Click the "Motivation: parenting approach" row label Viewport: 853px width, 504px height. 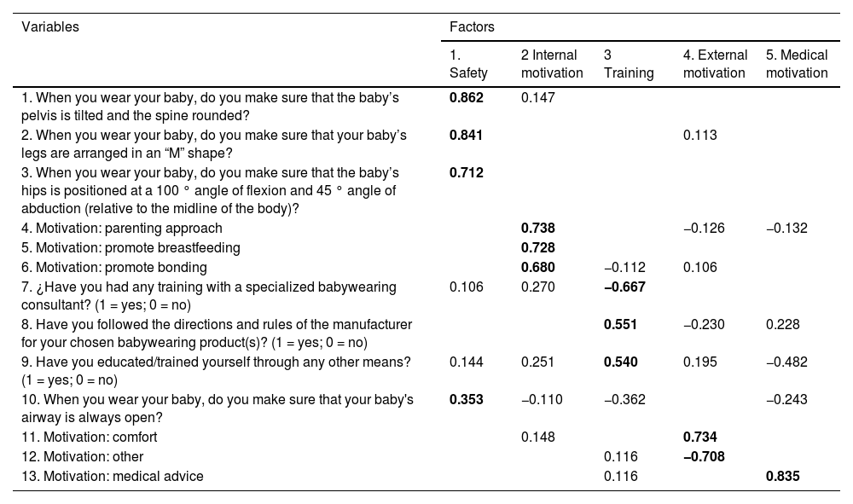(x=122, y=229)
